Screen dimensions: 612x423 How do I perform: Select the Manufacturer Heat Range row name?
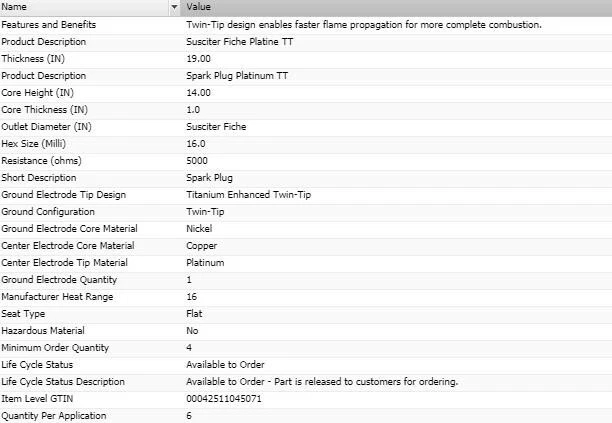(x=57, y=297)
